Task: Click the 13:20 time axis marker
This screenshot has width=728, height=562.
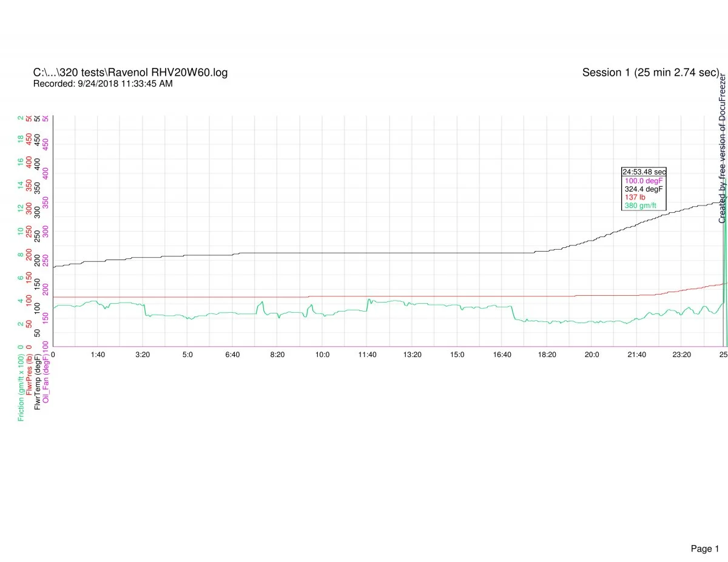Action: click(x=412, y=354)
